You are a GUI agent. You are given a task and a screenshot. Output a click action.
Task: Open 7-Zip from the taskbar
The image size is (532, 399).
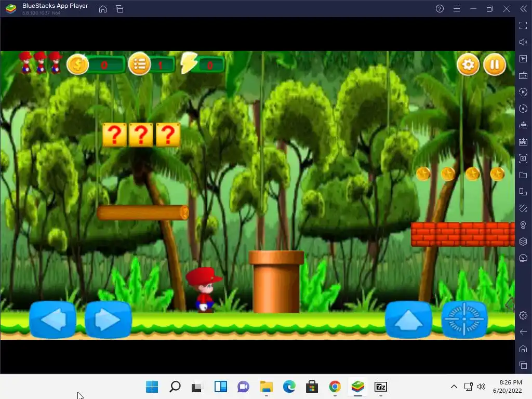click(x=381, y=387)
